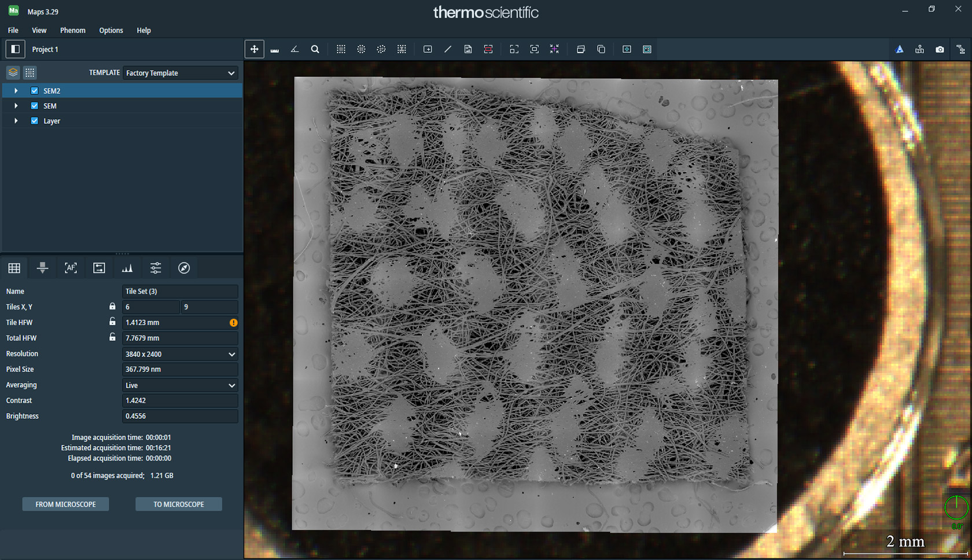Viewport: 972px width, 560px height.
Task: Click the TO MICROSCOPE button
Action: coord(178,504)
